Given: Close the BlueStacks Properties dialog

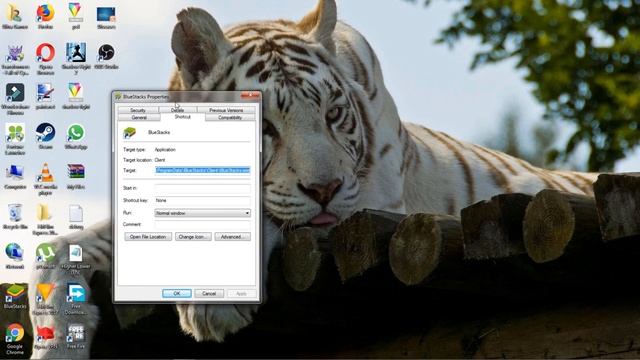Looking at the screenshot, I should (x=250, y=96).
